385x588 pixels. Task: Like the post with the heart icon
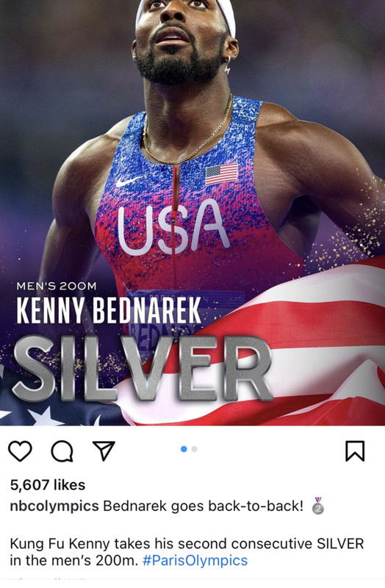(x=20, y=451)
